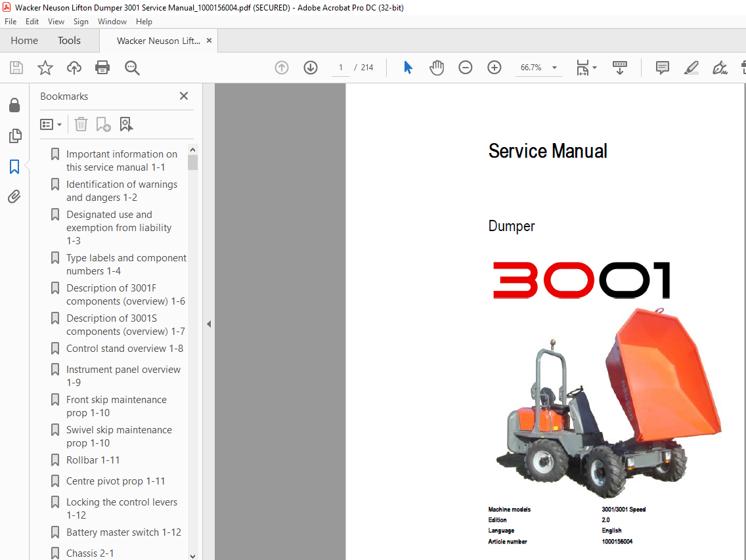The width and height of the screenshot is (746, 560).
Task: Open bookmark Description of 3001F components
Action: coord(125,295)
